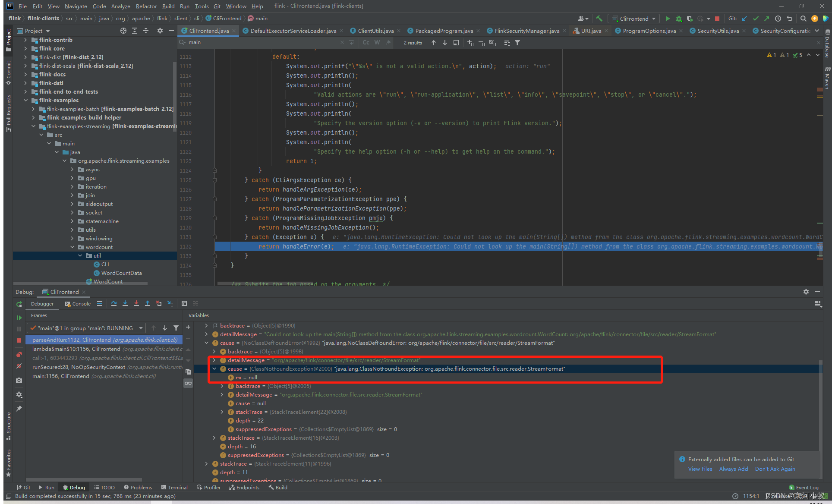Viewport: 832px width, 504px height.
Task: Expand the flink-contrib module in the project tree
Action: 25,40
